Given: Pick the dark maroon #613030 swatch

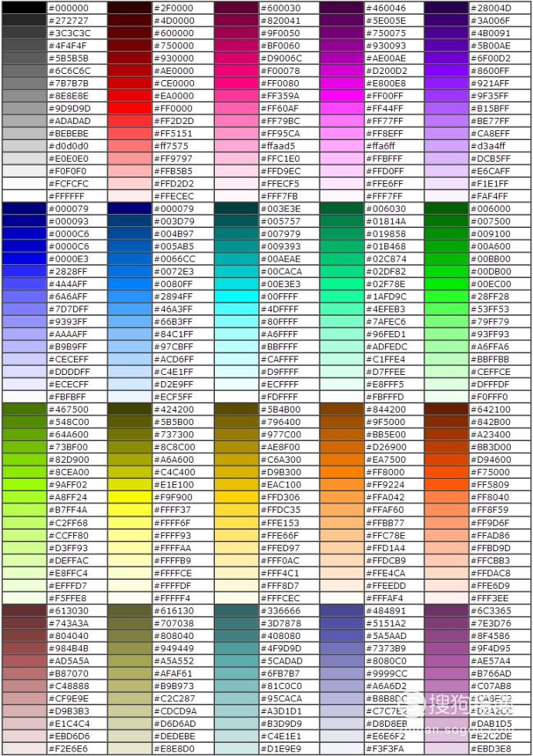Looking at the screenshot, I should coord(24,610).
